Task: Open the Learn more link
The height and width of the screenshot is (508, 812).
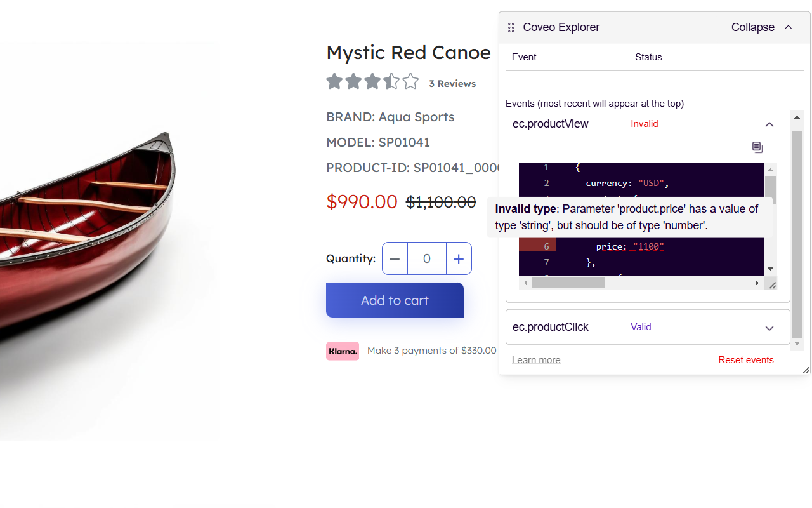Action: click(536, 360)
